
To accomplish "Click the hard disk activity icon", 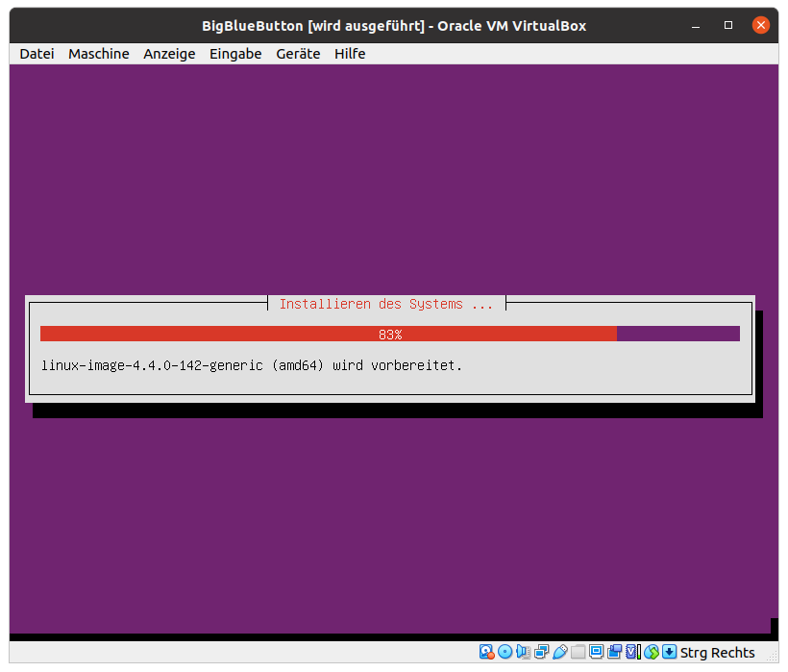I will 487,652.
